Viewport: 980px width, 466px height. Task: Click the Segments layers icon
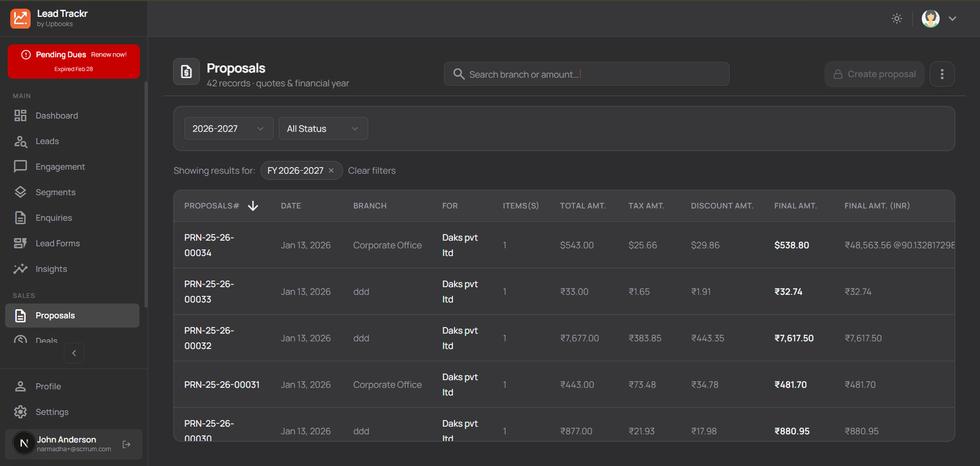pos(20,192)
